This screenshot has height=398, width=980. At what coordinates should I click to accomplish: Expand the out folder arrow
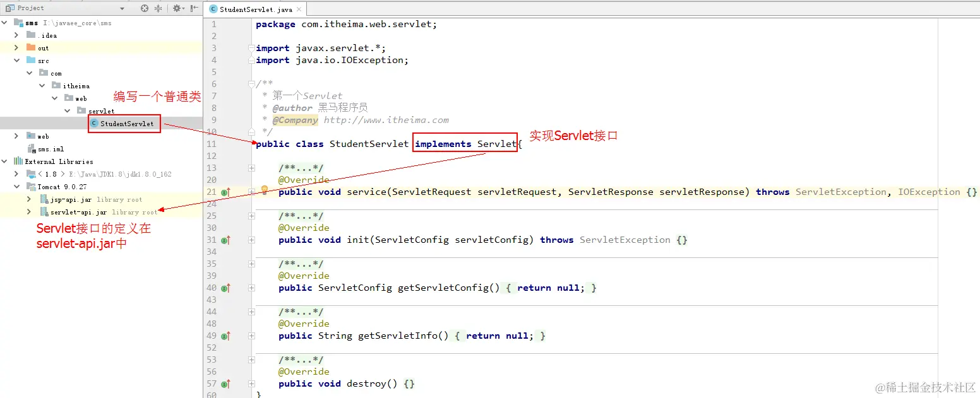click(16, 48)
